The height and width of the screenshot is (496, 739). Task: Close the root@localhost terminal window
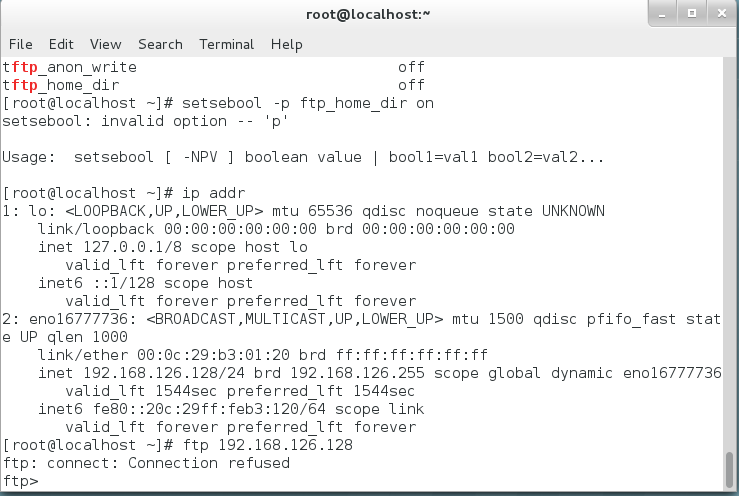click(718, 13)
